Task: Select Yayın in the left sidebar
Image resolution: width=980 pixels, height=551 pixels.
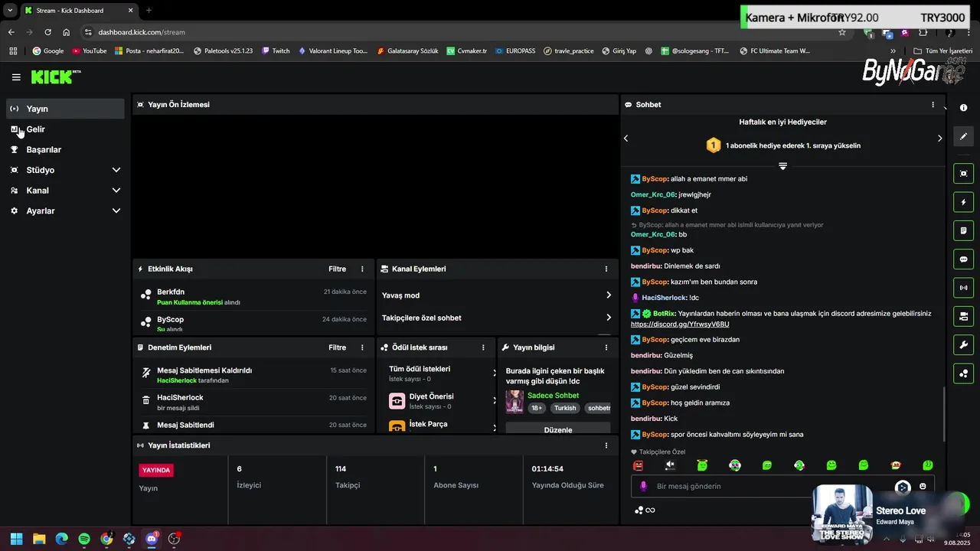Action: [x=65, y=109]
